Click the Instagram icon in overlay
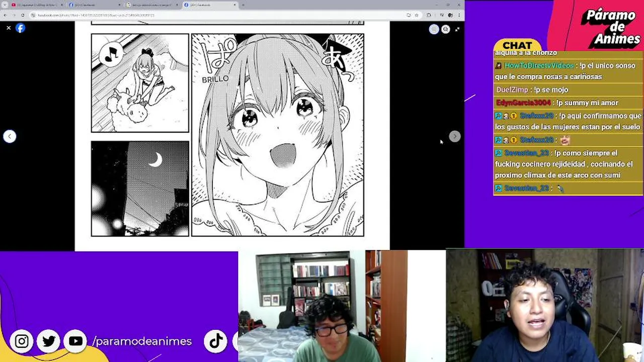The image size is (644, 362). (x=22, y=341)
